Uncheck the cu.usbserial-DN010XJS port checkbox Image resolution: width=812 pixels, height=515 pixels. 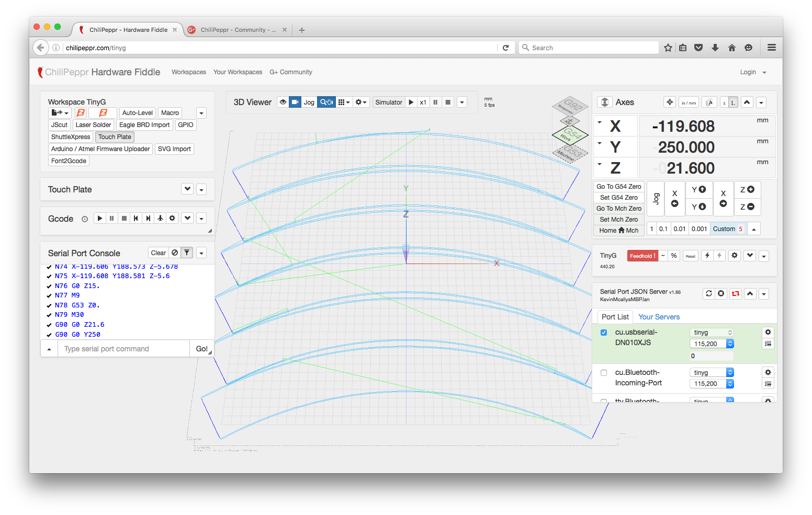coord(604,333)
